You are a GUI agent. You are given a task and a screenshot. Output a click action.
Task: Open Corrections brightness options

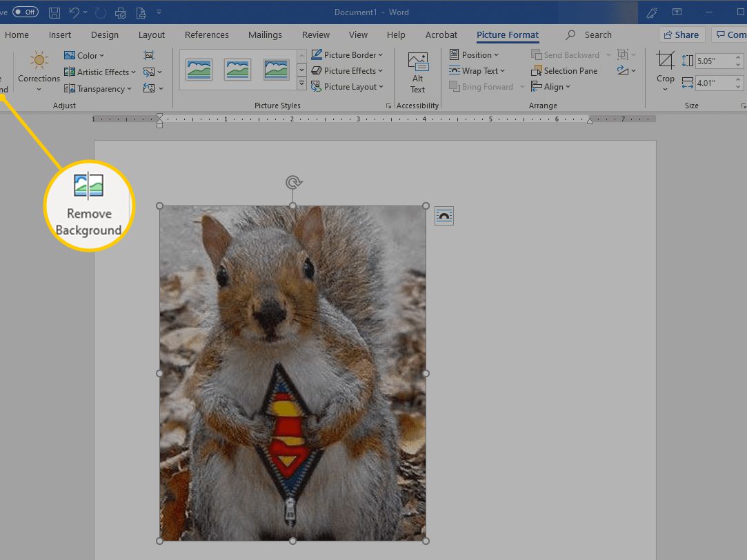click(x=39, y=71)
